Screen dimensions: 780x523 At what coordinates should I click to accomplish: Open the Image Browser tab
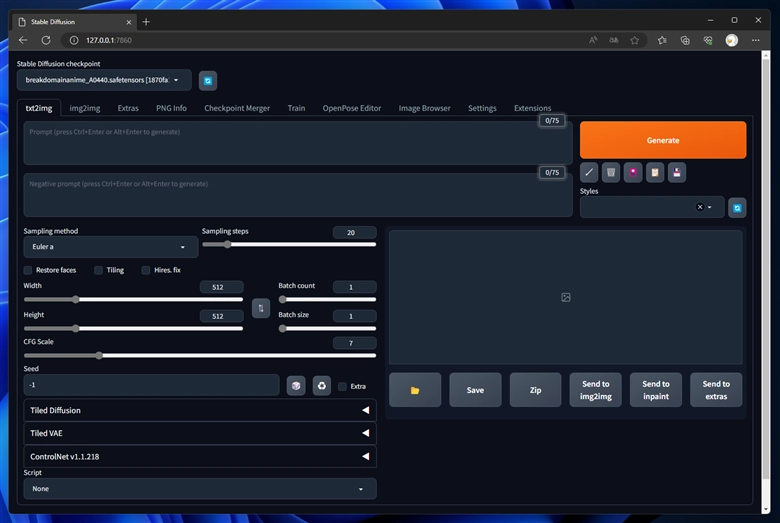pos(424,108)
